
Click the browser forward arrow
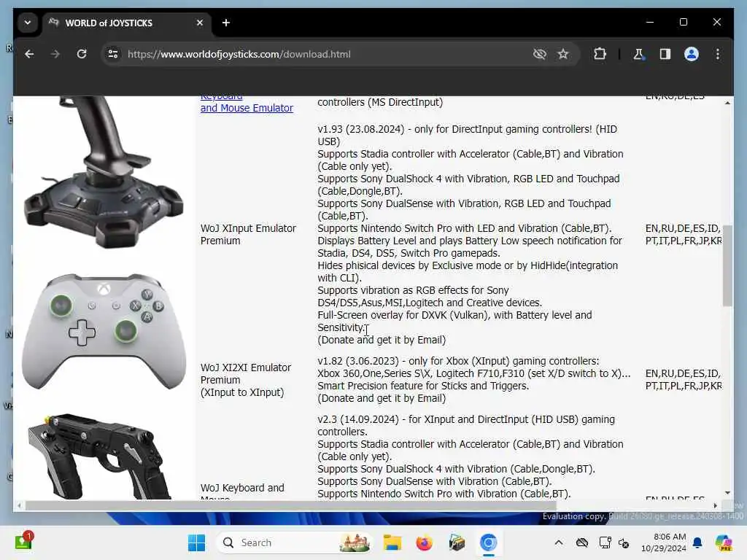pos(55,54)
